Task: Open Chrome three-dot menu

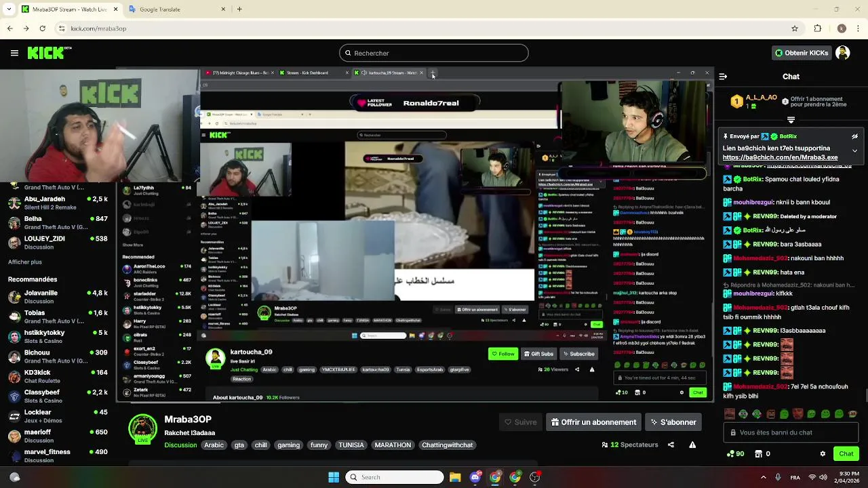Action: (859, 28)
